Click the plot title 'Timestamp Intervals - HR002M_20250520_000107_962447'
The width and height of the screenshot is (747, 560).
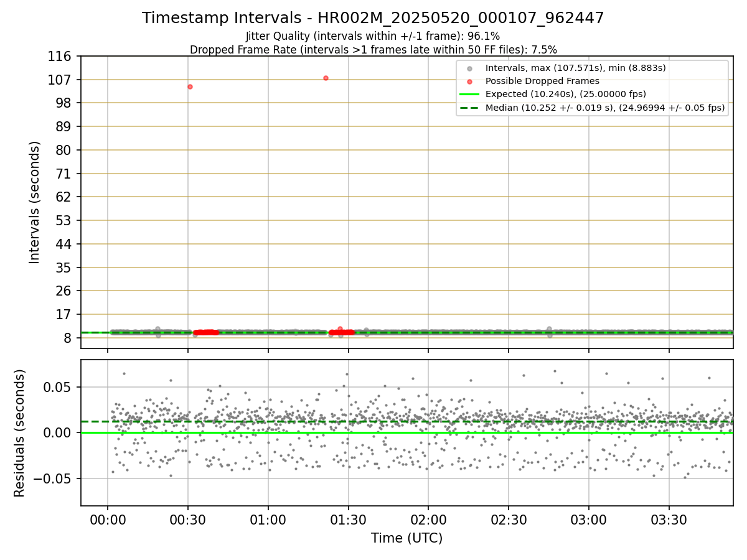(x=373, y=18)
